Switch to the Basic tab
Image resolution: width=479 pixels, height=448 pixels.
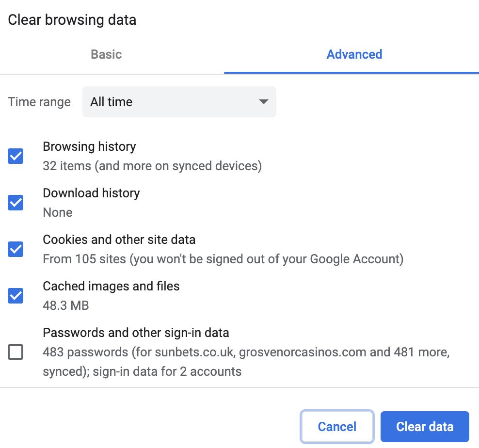[106, 55]
